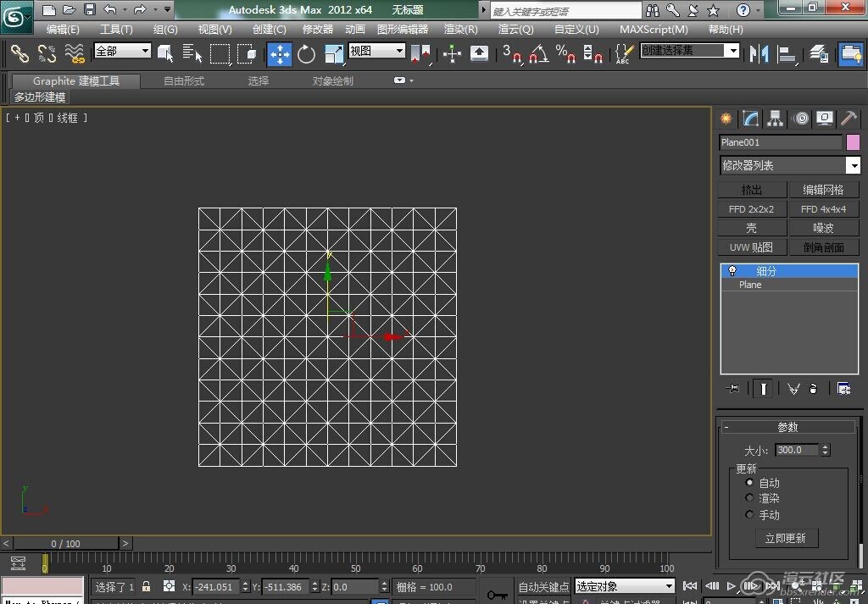Open the Configure Modifier Sets icon
The width and height of the screenshot is (868, 604).
pyautogui.click(x=843, y=388)
